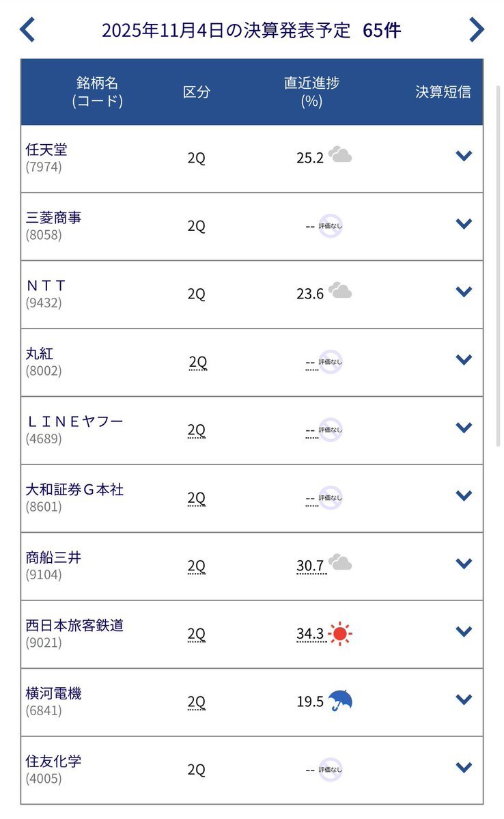Open the 横河電機 stock link
The image size is (504, 819).
53,694
